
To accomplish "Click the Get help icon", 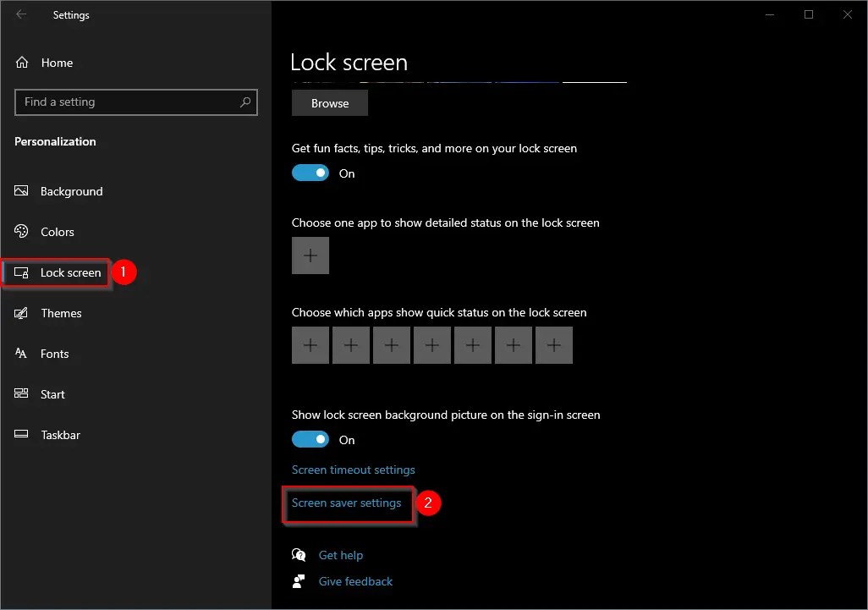I will (x=299, y=554).
